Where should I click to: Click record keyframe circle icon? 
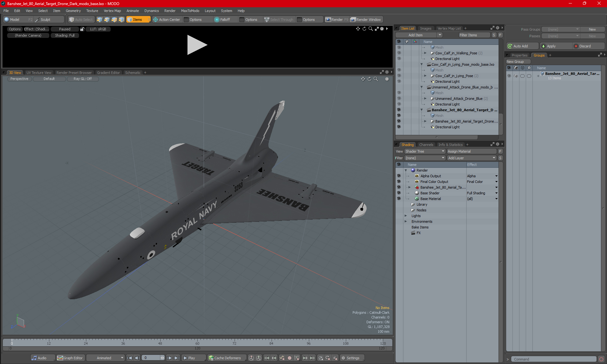(289, 358)
